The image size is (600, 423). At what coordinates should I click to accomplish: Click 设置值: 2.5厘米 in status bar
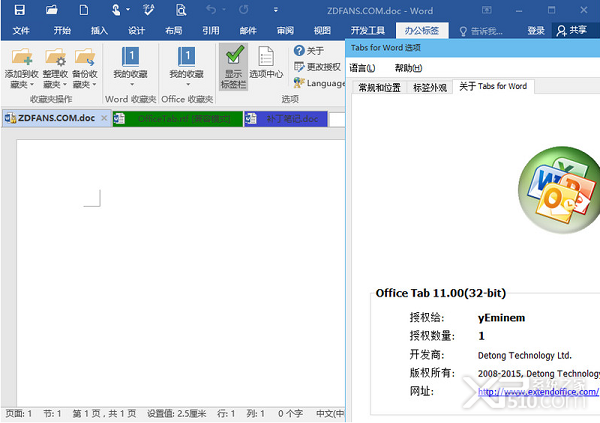coord(177,413)
